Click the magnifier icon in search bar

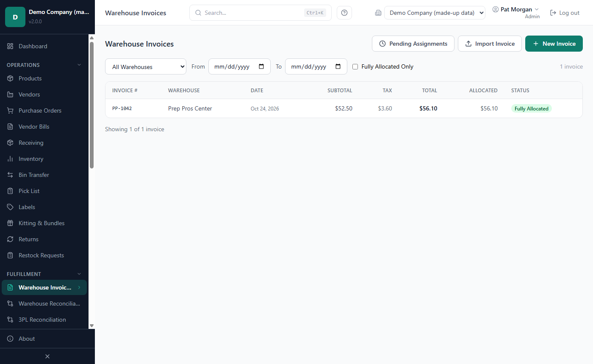(x=198, y=13)
